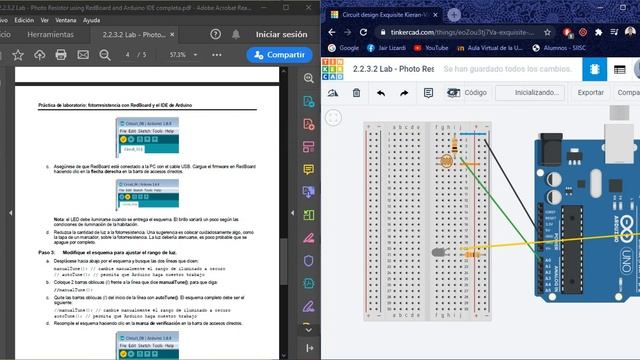
Task: Select the 2.2.3.2 Lab document tab
Action: 134,35
